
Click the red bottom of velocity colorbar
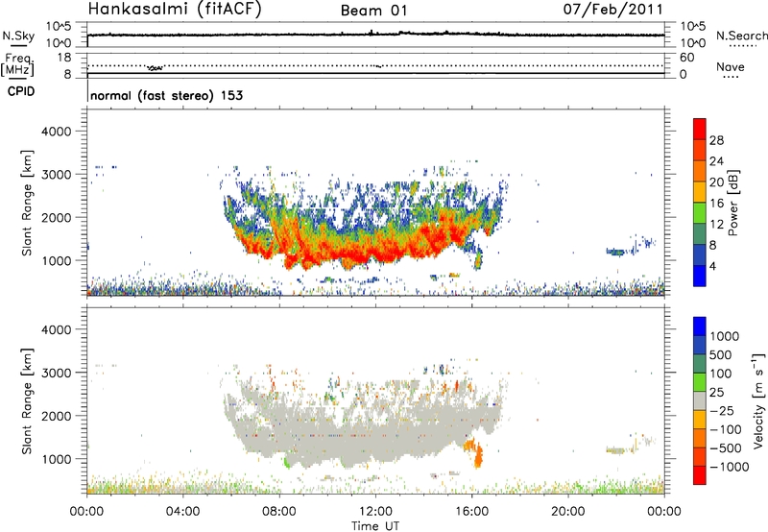tap(700, 475)
